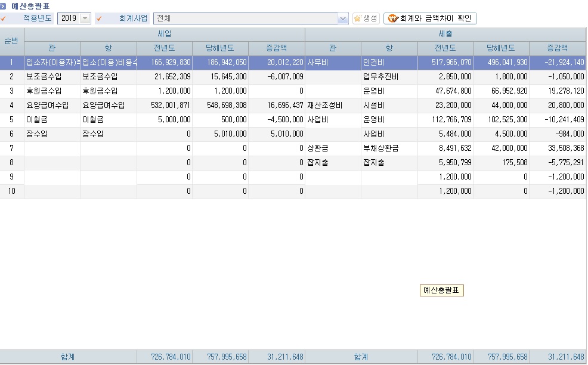Viewport: 588px width, 365px height.
Task: Click the 186,942,050 cell in row 1
Action: pyautogui.click(x=221, y=63)
